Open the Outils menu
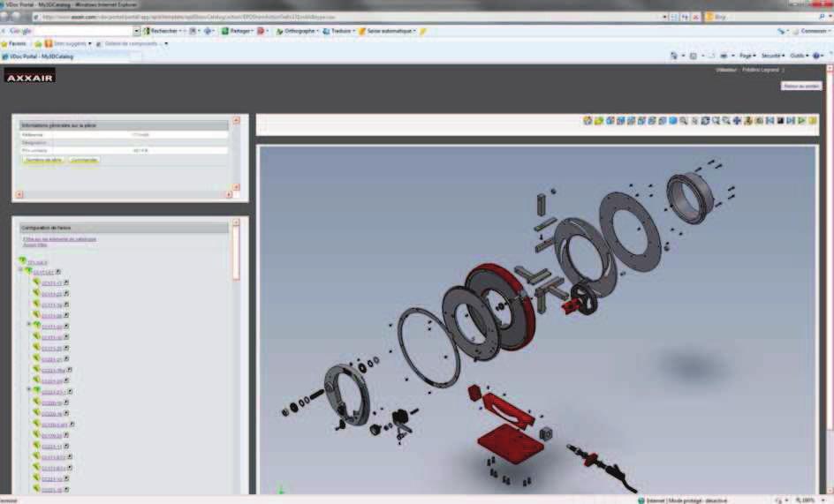Screen dimensions: 834x504 (x=799, y=56)
